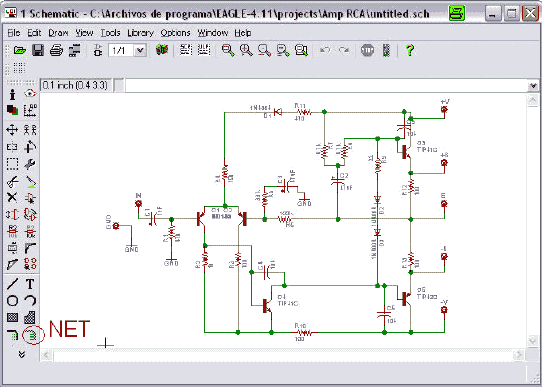Viewport: 542px width, 387px height.
Task: Select the Smash tool
Action: 12,248
